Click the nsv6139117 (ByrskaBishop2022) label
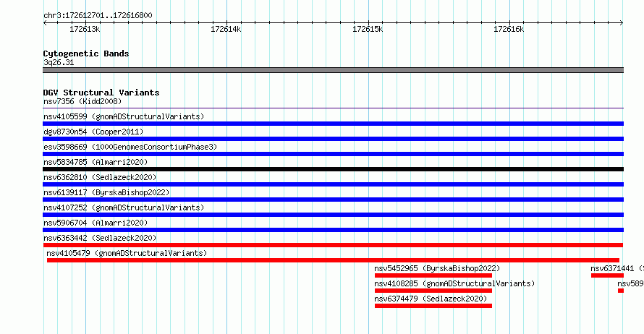 (x=106, y=192)
